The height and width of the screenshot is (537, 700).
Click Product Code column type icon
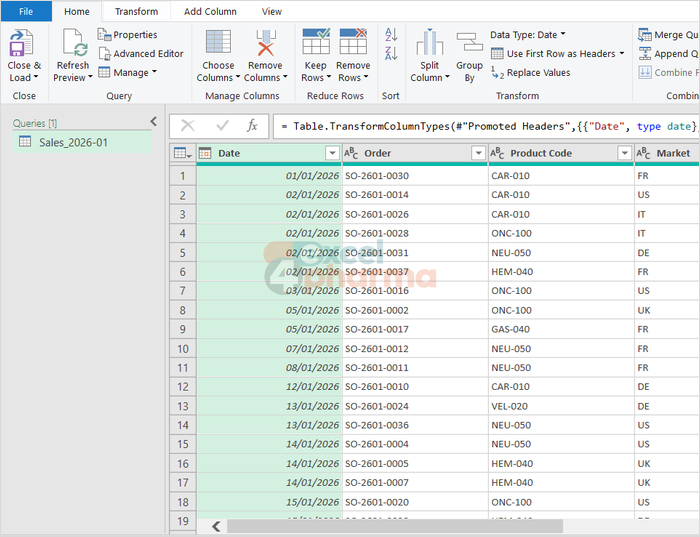pyautogui.click(x=497, y=153)
